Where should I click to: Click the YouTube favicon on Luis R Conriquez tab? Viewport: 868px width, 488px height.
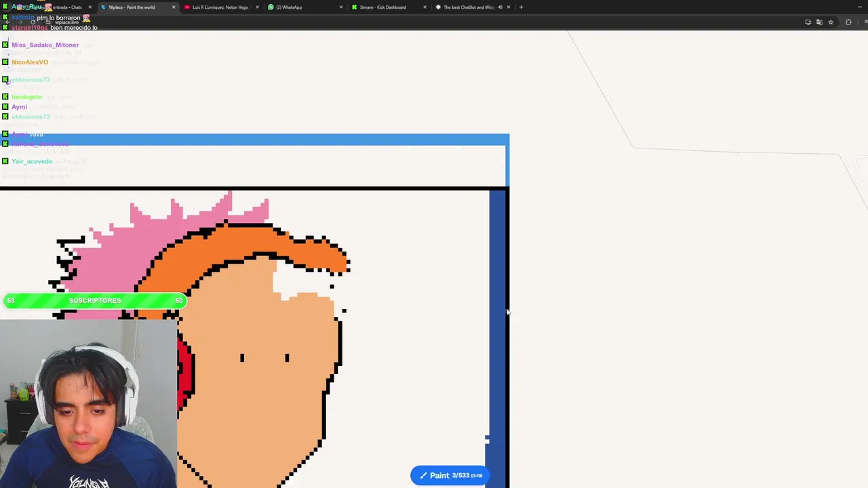pyautogui.click(x=187, y=7)
